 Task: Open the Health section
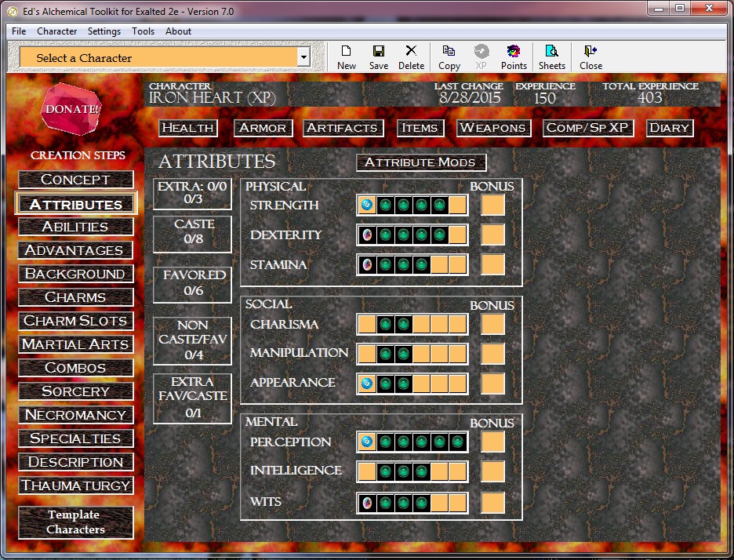[x=188, y=128]
